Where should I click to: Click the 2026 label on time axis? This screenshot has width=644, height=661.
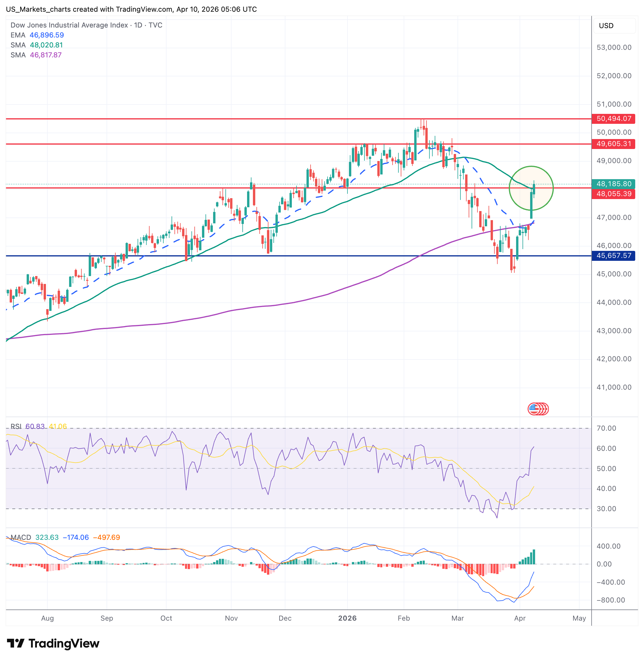[347, 618]
